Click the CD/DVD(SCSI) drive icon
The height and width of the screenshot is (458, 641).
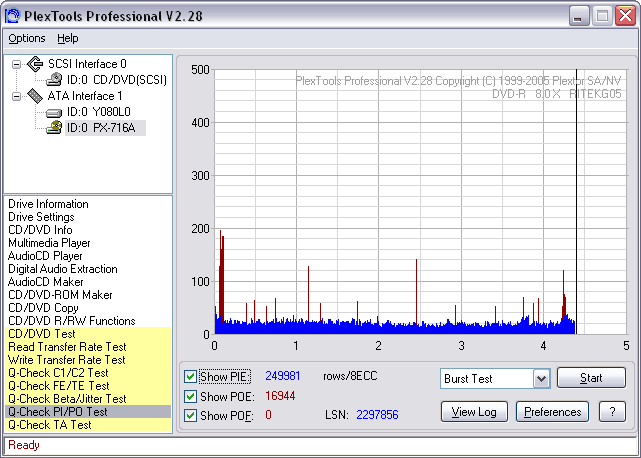click(54, 80)
